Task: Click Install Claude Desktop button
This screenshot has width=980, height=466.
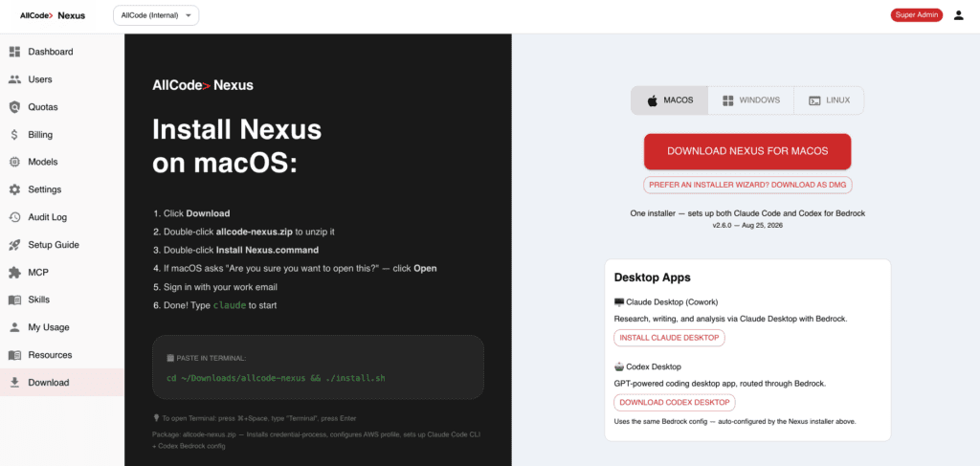Action: click(669, 338)
